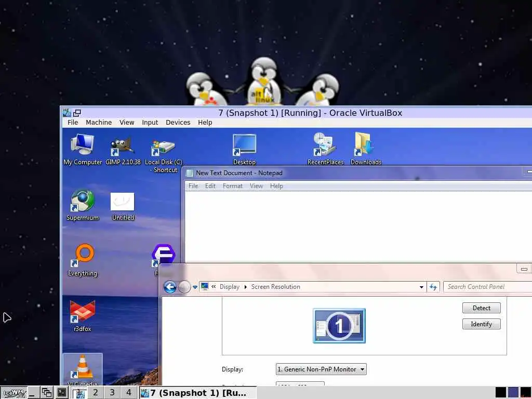
Task: Open recent pages dropdown beside forward button
Action: (195, 287)
